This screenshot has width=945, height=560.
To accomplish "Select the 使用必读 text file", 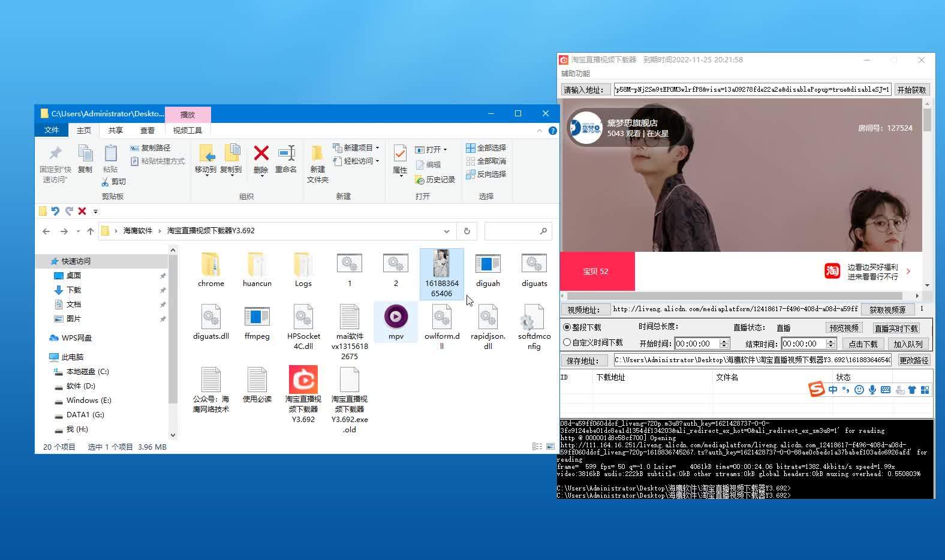I will coord(257,385).
